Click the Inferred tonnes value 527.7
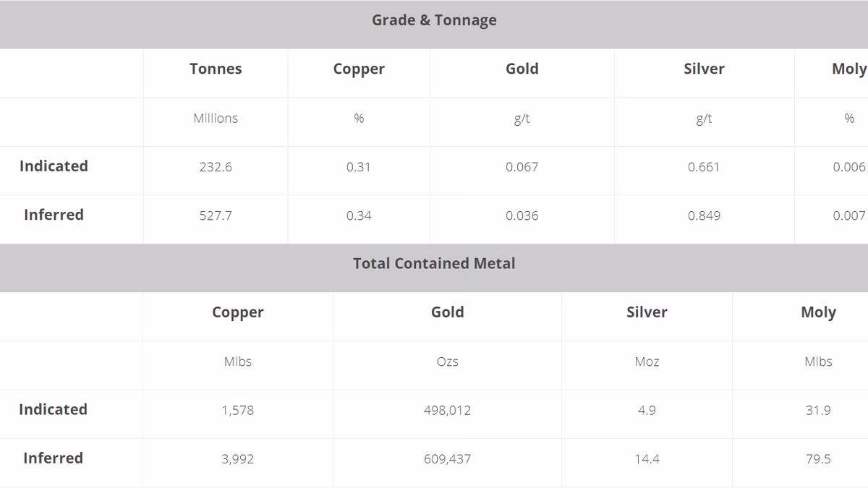 point(216,215)
